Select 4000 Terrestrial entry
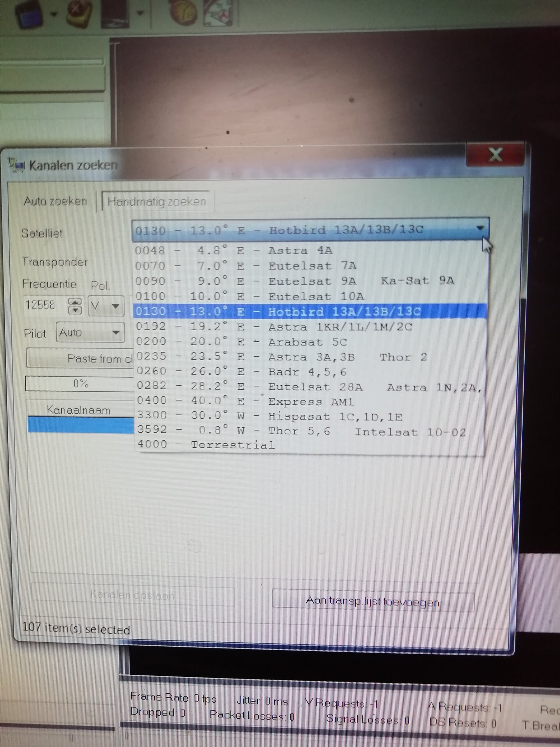The image size is (560, 747). click(x=310, y=445)
